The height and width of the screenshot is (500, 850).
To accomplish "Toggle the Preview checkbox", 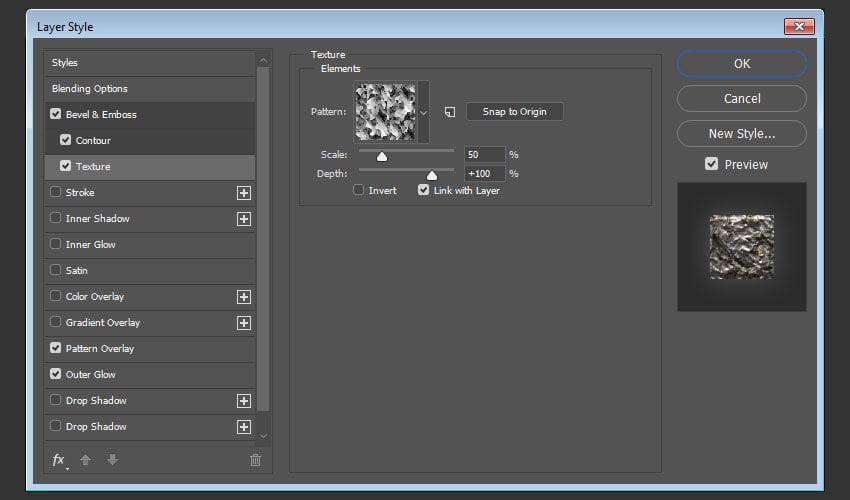I will [x=712, y=164].
